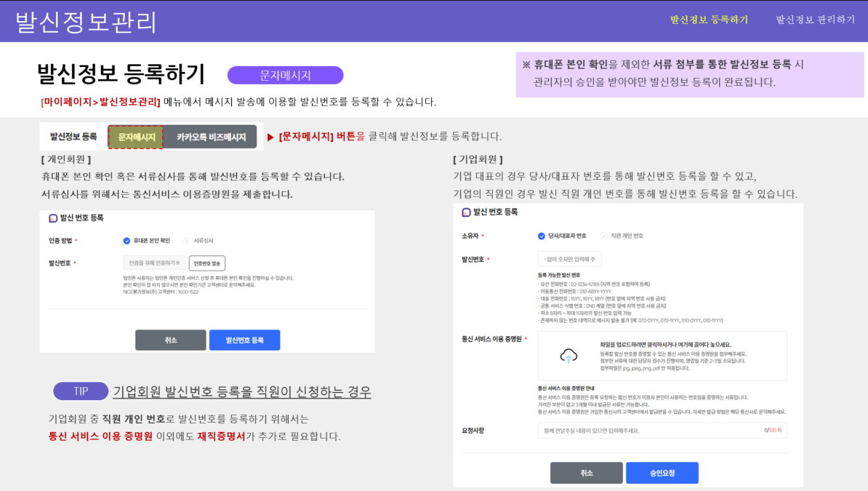
Task: Choose the 직원 개인 번호 owner option
Action: [603, 236]
